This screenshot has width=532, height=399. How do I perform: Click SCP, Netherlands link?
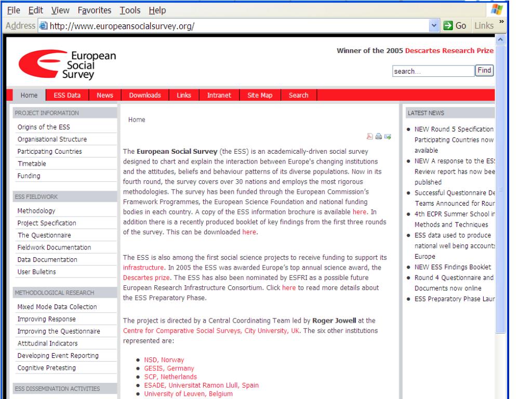click(170, 377)
